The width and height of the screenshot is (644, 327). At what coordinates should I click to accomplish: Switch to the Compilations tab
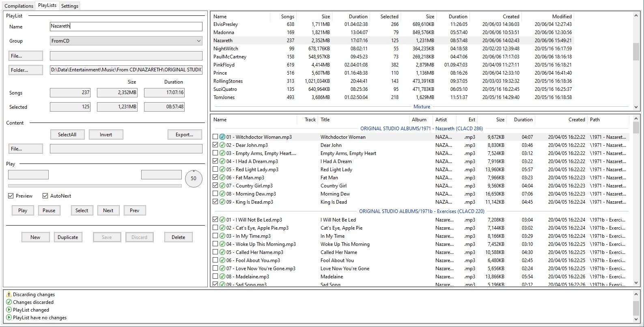coord(19,6)
